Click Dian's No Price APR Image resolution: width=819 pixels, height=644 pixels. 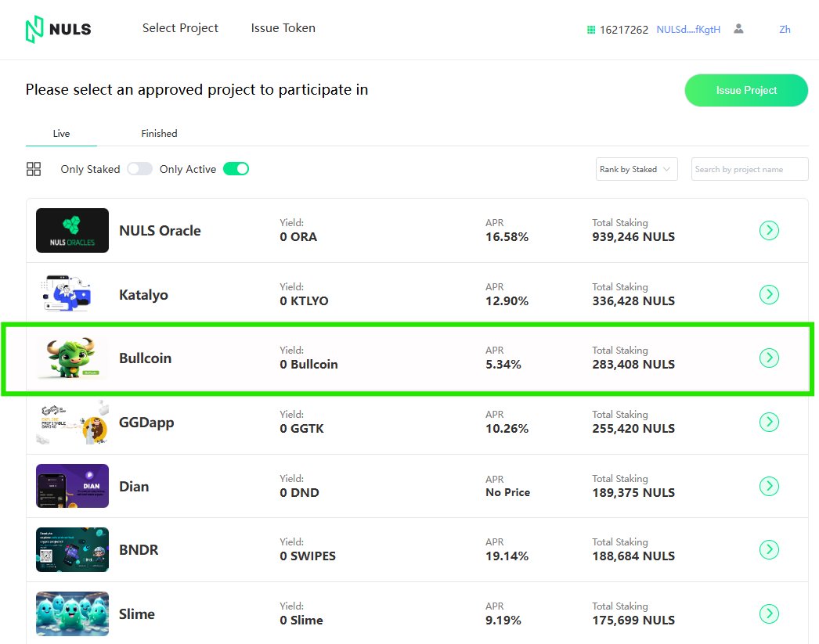(x=507, y=492)
